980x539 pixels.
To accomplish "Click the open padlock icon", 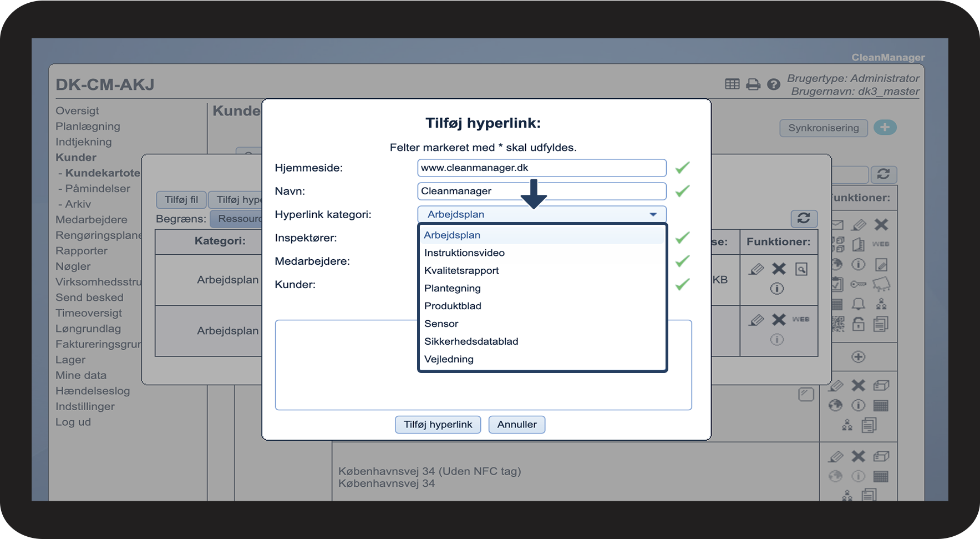I will (x=859, y=324).
